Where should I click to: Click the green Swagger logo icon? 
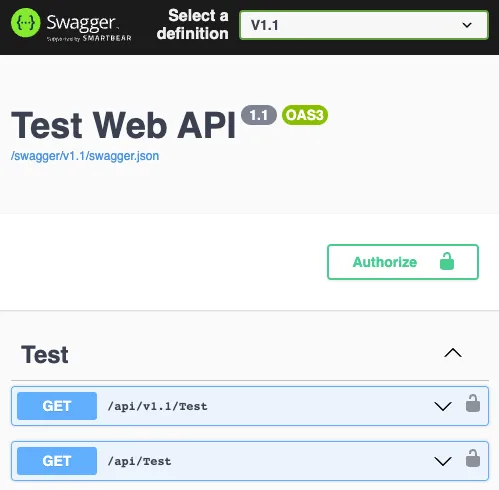coord(25,23)
